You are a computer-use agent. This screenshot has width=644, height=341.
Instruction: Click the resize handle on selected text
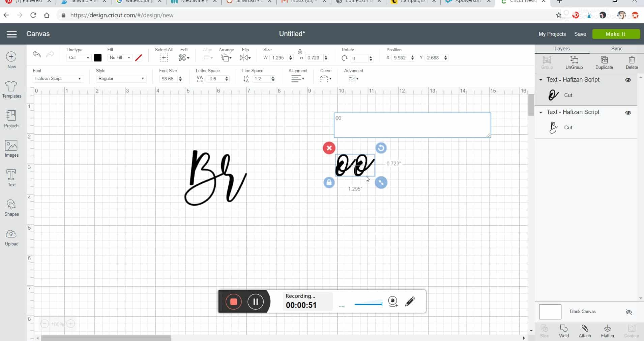[x=381, y=183]
